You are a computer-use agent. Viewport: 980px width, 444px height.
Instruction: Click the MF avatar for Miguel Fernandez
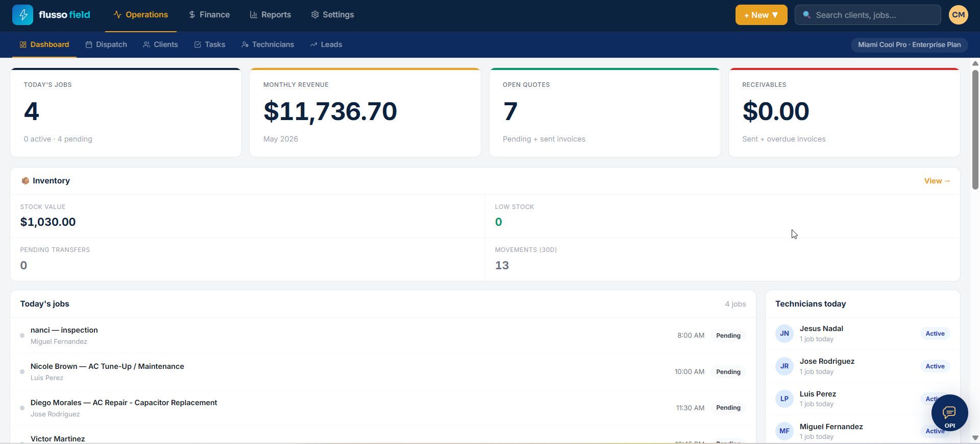click(785, 431)
